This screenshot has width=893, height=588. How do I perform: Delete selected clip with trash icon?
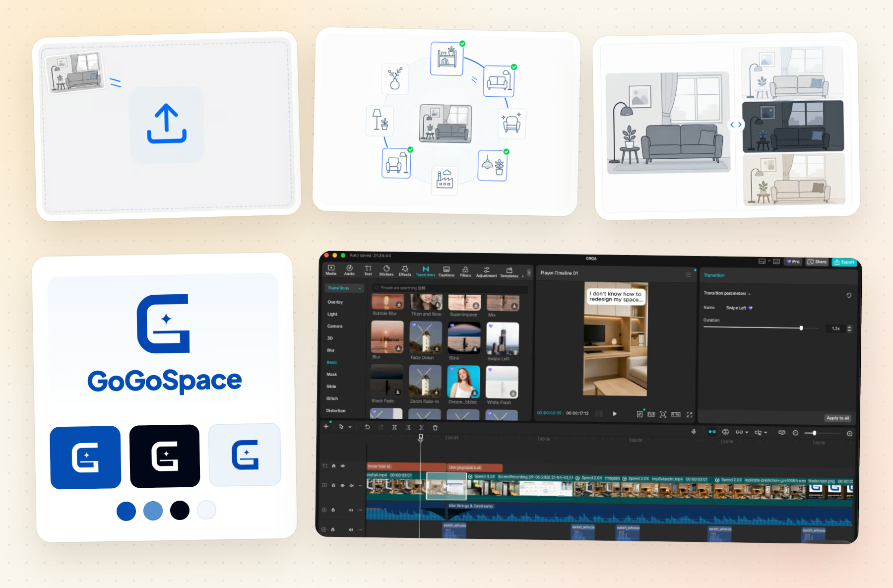(435, 428)
